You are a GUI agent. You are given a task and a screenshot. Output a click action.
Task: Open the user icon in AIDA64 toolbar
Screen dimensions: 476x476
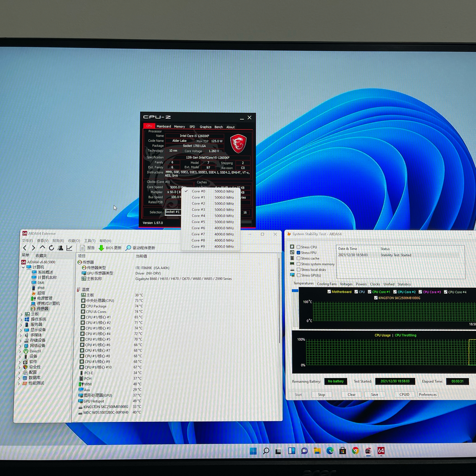pos(60,248)
